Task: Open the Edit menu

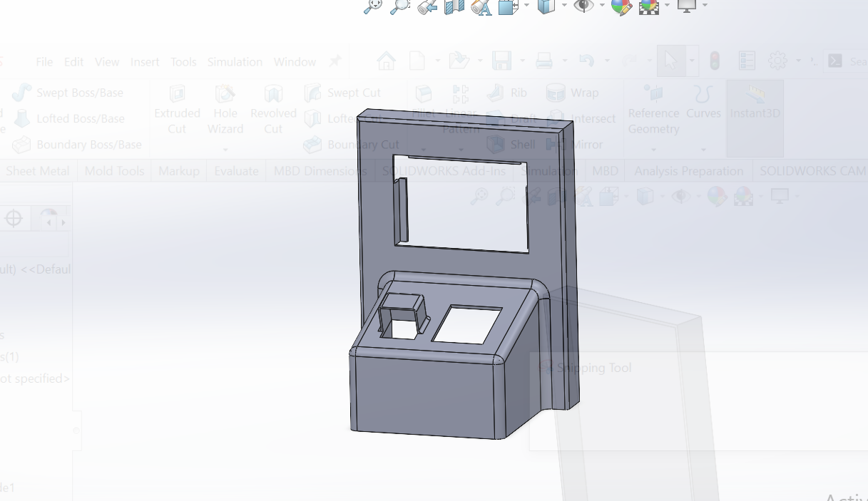Action: coord(73,62)
